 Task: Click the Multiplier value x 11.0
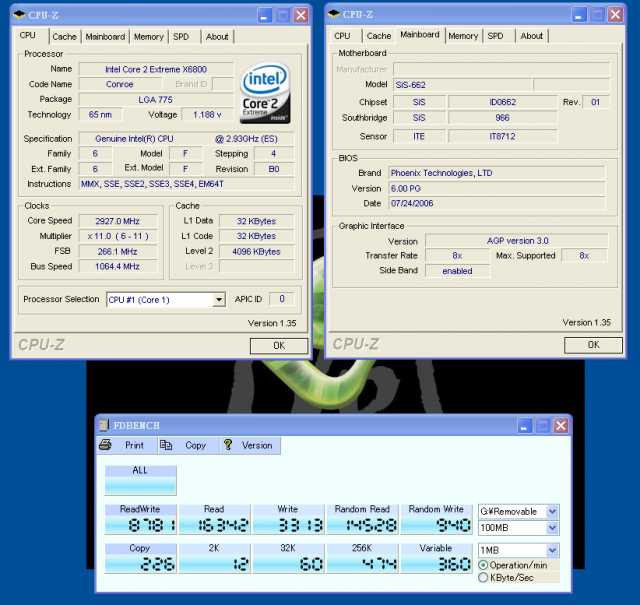coord(118,236)
